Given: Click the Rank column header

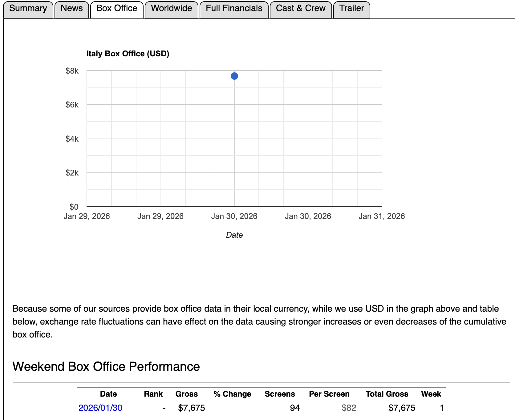Looking at the screenshot, I should click(x=153, y=394).
